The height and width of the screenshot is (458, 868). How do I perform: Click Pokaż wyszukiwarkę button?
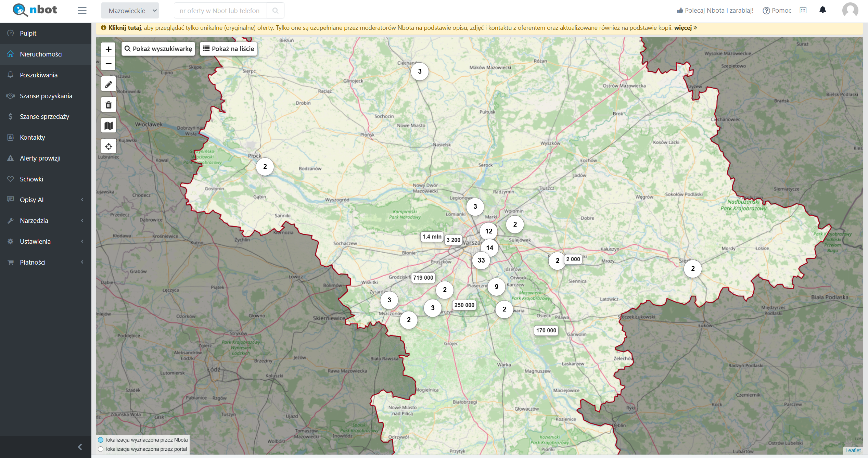coord(158,49)
